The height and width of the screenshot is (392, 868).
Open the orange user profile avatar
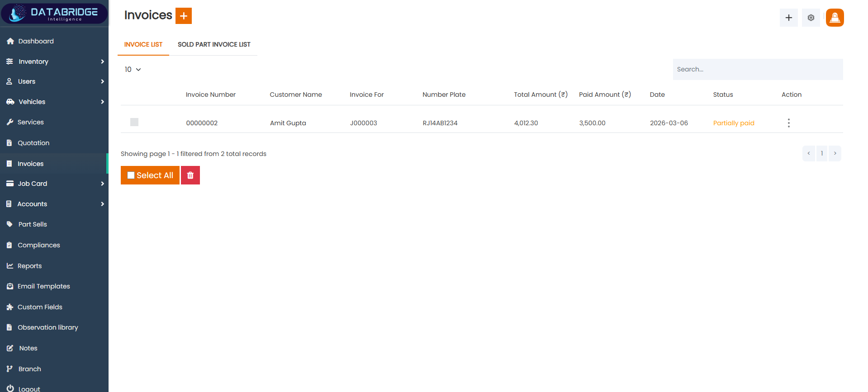[835, 18]
